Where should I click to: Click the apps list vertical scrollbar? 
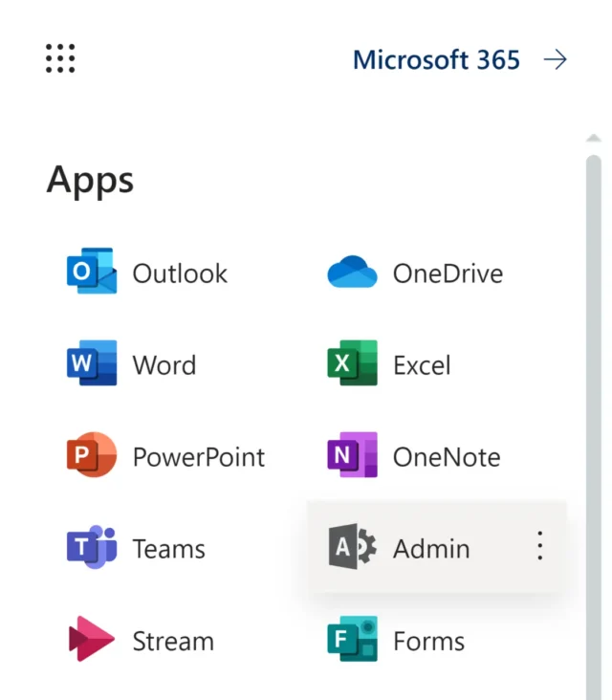[x=594, y=383]
